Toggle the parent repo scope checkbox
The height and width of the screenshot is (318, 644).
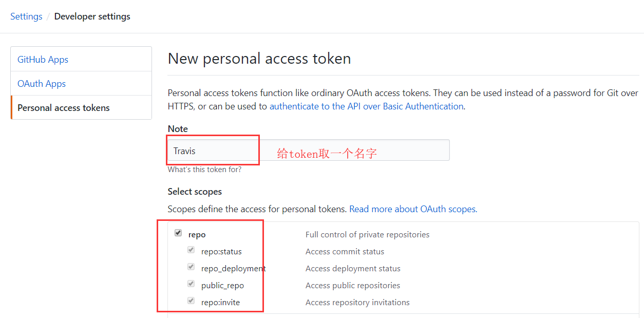click(178, 233)
